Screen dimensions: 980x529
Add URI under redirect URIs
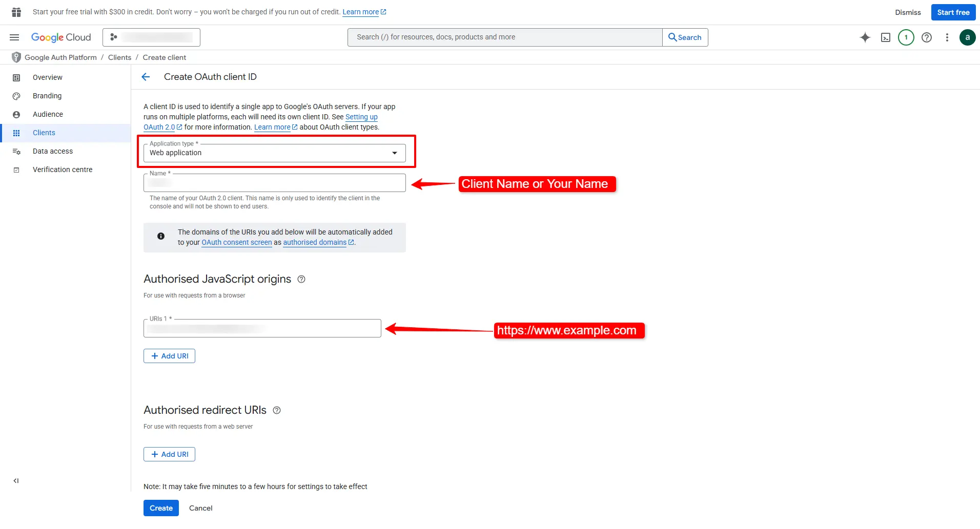(x=169, y=454)
